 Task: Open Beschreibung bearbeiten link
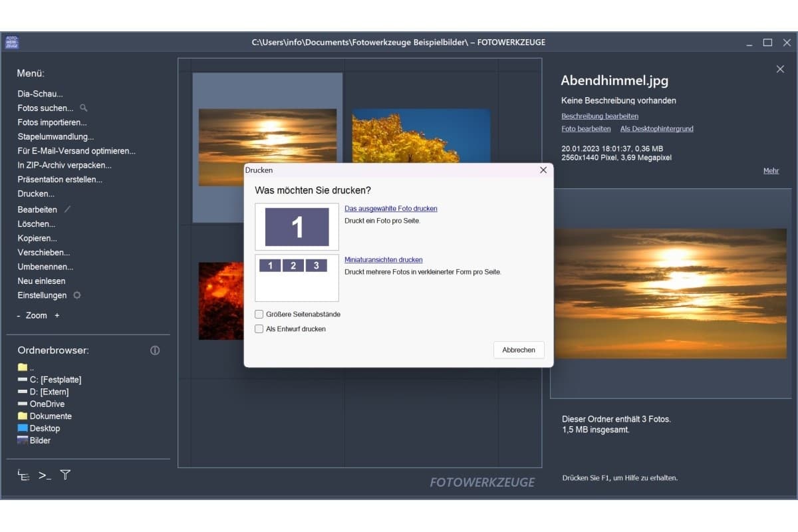coord(599,116)
